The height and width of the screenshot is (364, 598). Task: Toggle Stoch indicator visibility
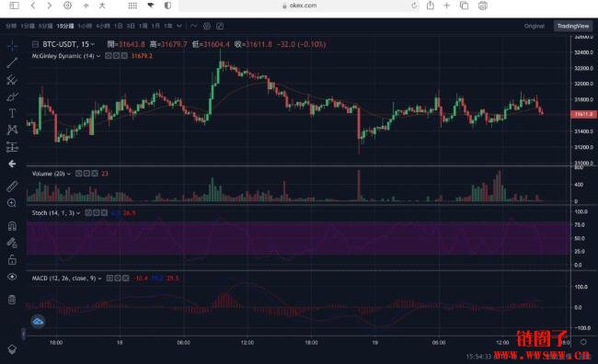[88, 212]
